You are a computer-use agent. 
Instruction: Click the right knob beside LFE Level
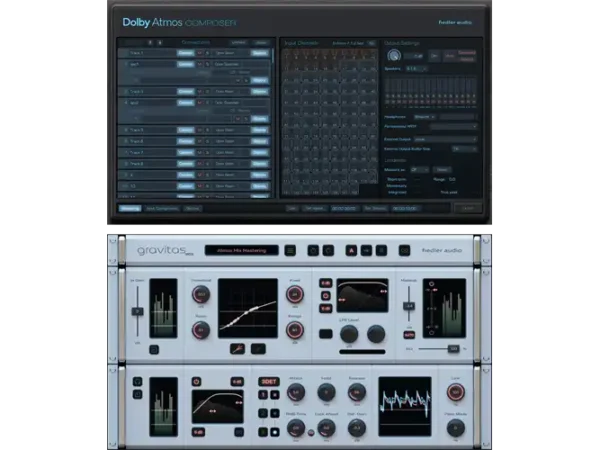tap(376, 334)
